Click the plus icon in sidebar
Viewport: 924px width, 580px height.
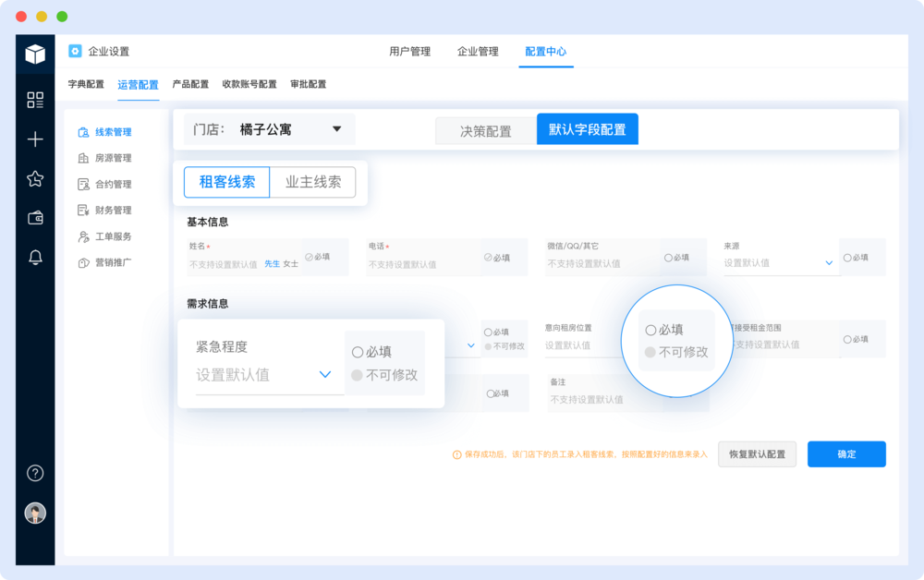35,139
